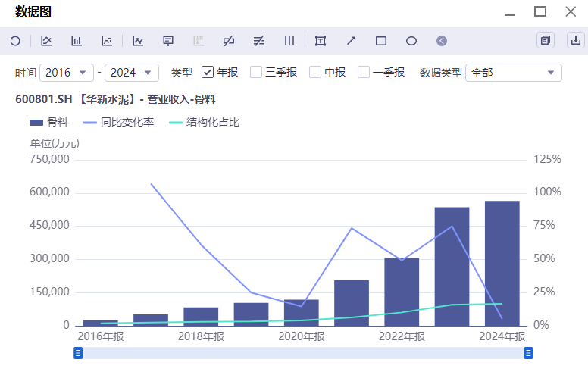This screenshot has height=372, width=588.
Task: Click the crossed-out label icon
Action: pyautogui.click(x=229, y=41)
